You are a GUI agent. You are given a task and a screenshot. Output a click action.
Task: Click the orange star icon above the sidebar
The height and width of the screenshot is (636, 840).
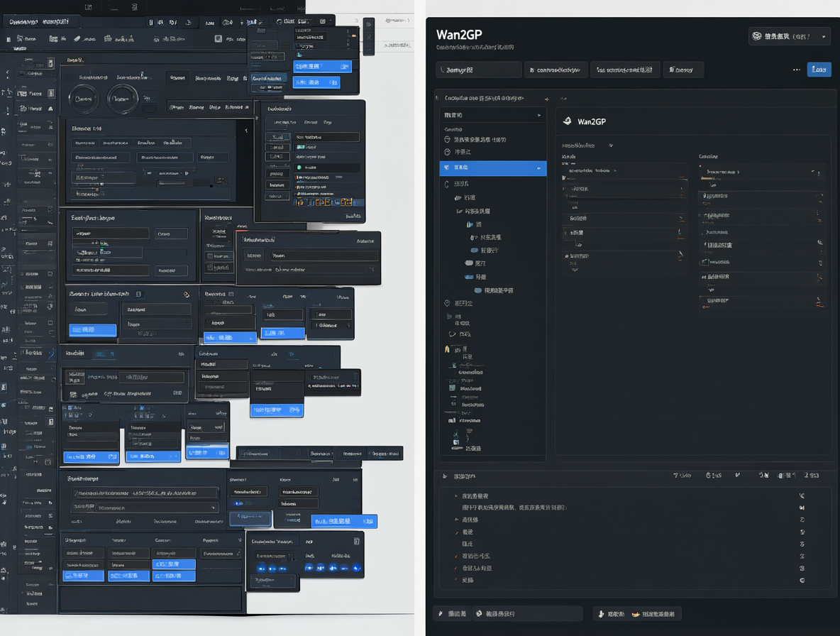pyautogui.click(x=547, y=99)
